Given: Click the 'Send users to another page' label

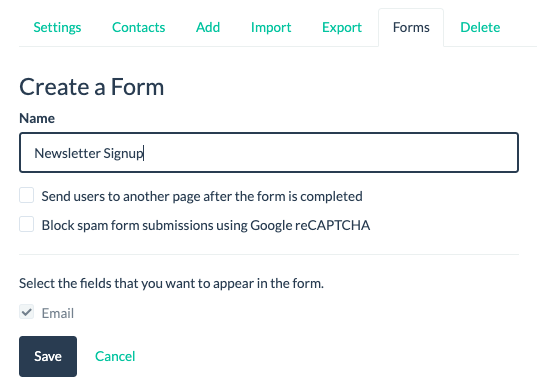Looking at the screenshot, I should point(202,197).
